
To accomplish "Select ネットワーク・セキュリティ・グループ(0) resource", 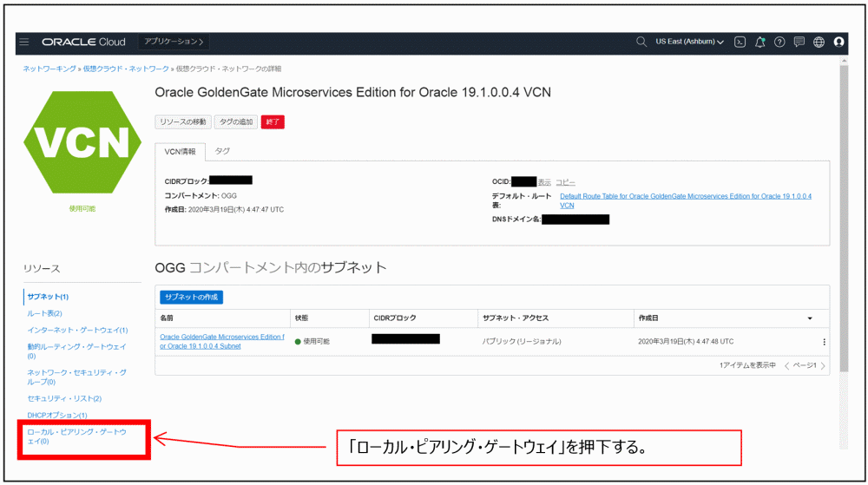I will pos(77,377).
